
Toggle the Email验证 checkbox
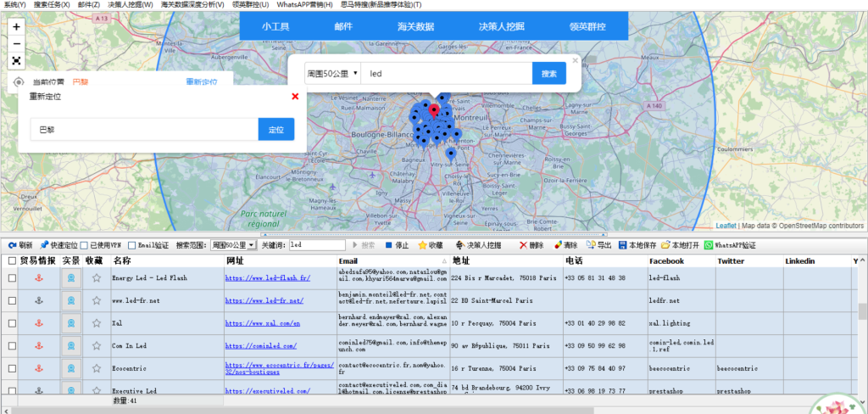tap(131, 245)
